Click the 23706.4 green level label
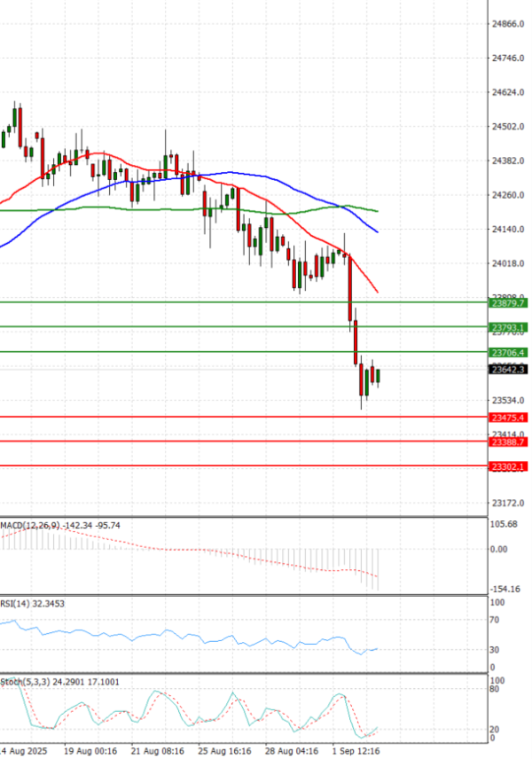Screen dimensions: 532x759 tap(508, 352)
